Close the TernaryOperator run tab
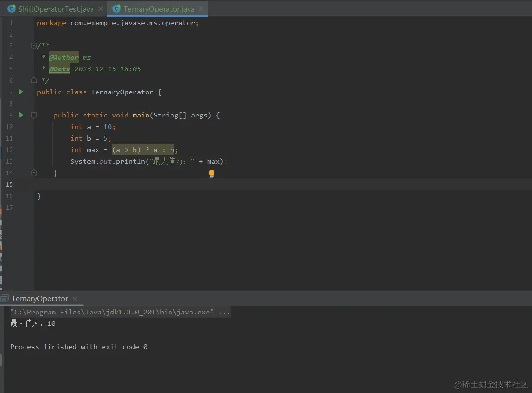Viewport: 532px width, 393px height. coord(75,299)
